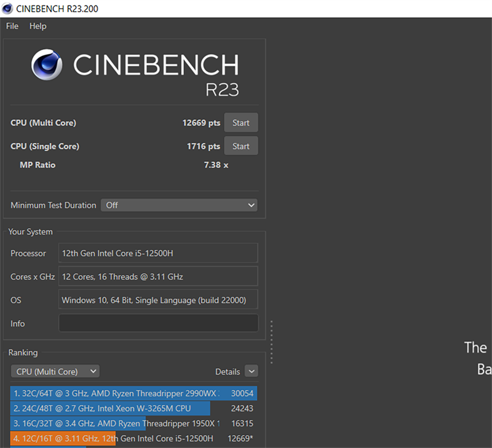
Task: Open the CPU (Multi Core) ranking dropdown
Action: [55, 371]
